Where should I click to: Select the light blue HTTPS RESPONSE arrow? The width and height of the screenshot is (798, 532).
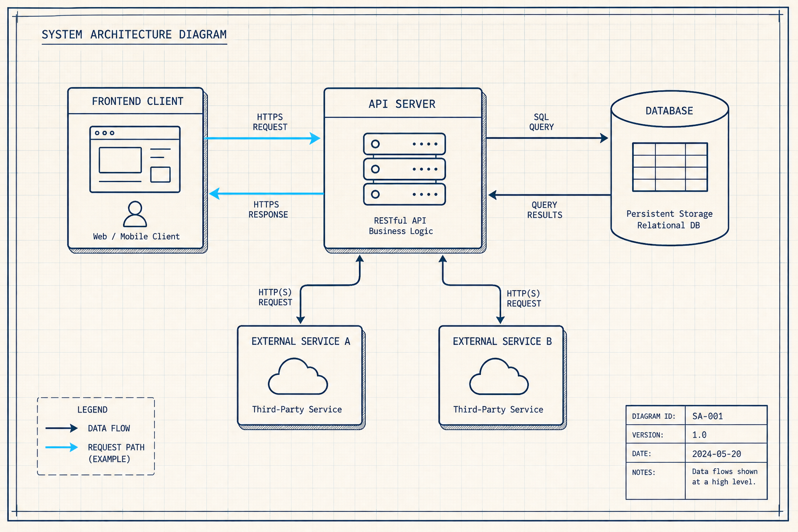266,194
